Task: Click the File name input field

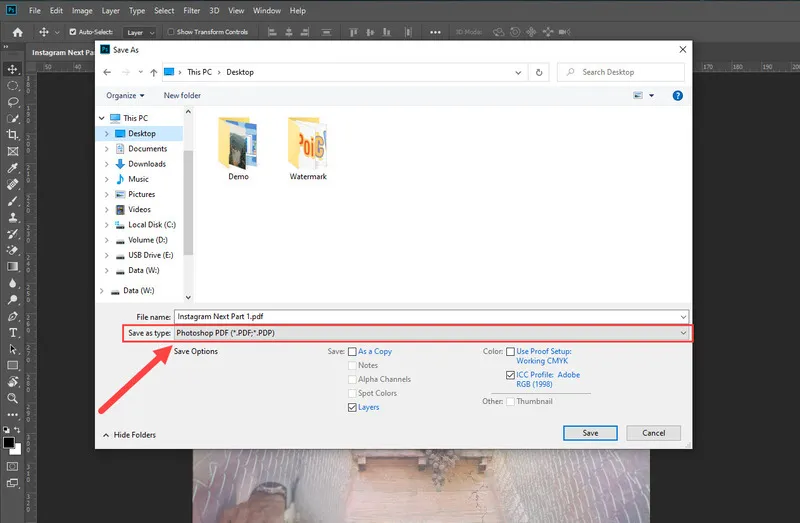Action: [x=430, y=316]
